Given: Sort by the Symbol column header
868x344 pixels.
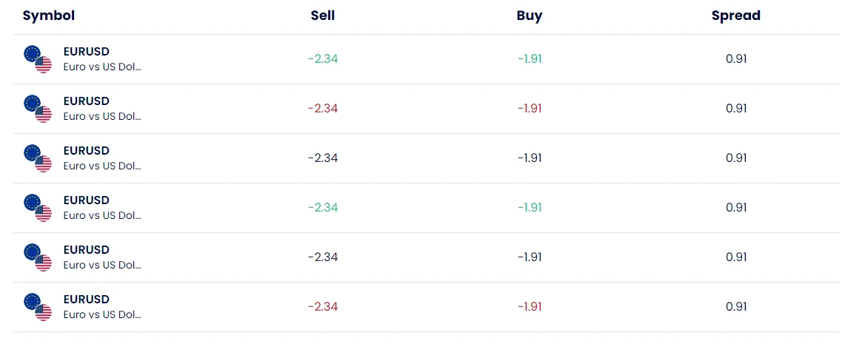Looking at the screenshot, I should click(x=49, y=16).
